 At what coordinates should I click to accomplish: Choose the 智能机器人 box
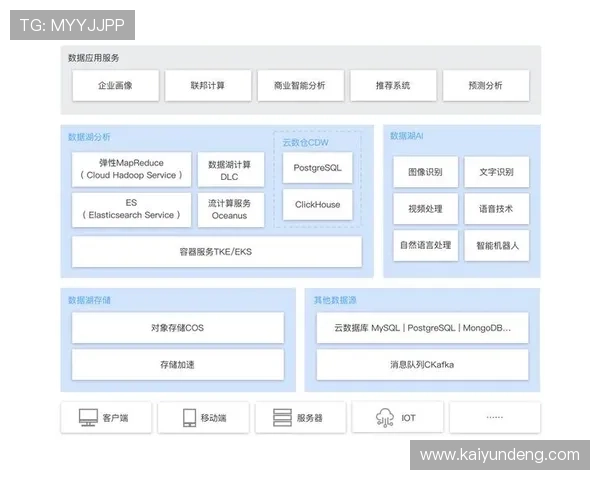497,245
